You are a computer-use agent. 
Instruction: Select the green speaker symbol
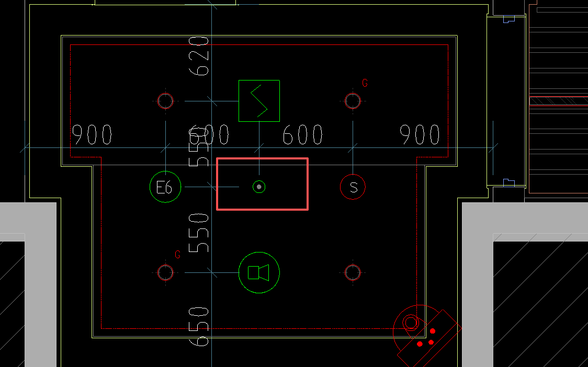259,272
